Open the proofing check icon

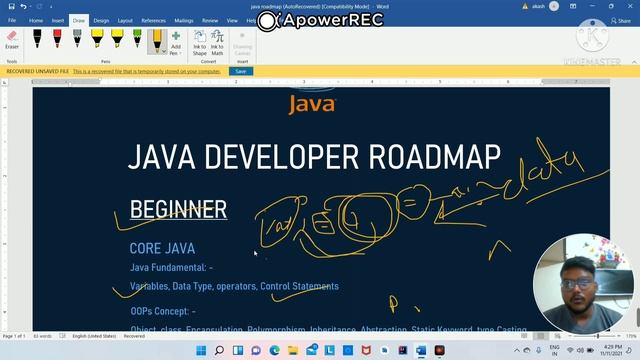click(62, 336)
